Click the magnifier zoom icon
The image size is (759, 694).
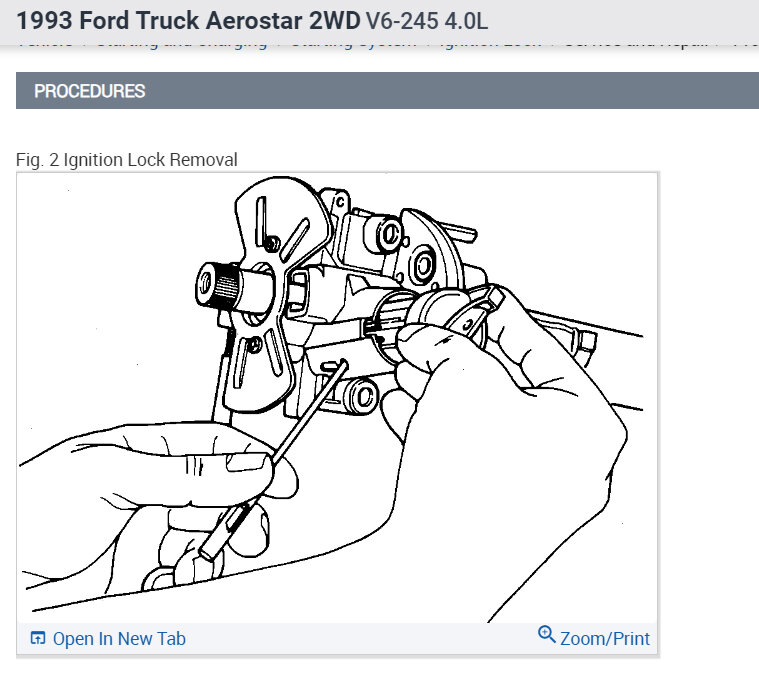tap(546, 634)
